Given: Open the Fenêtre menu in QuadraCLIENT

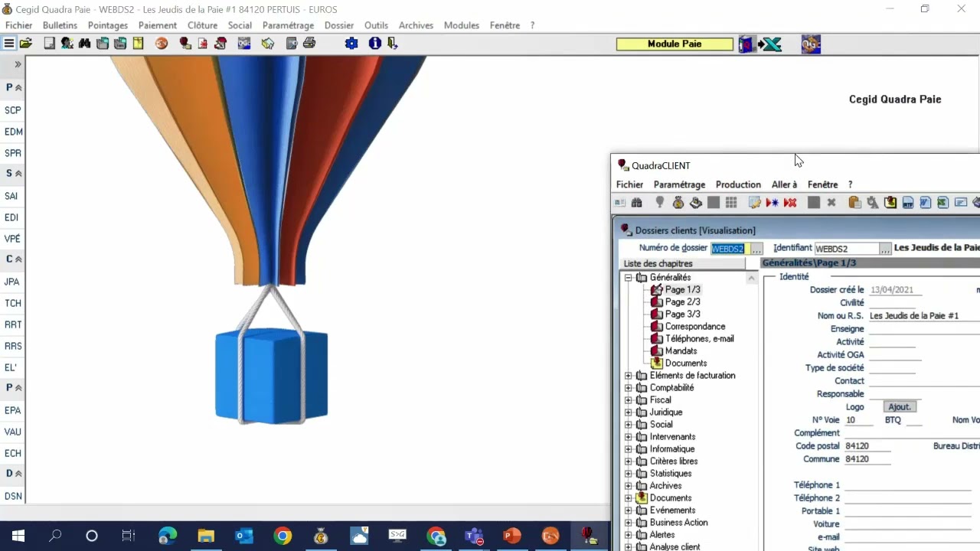Looking at the screenshot, I should pyautogui.click(x=823, y=184).
